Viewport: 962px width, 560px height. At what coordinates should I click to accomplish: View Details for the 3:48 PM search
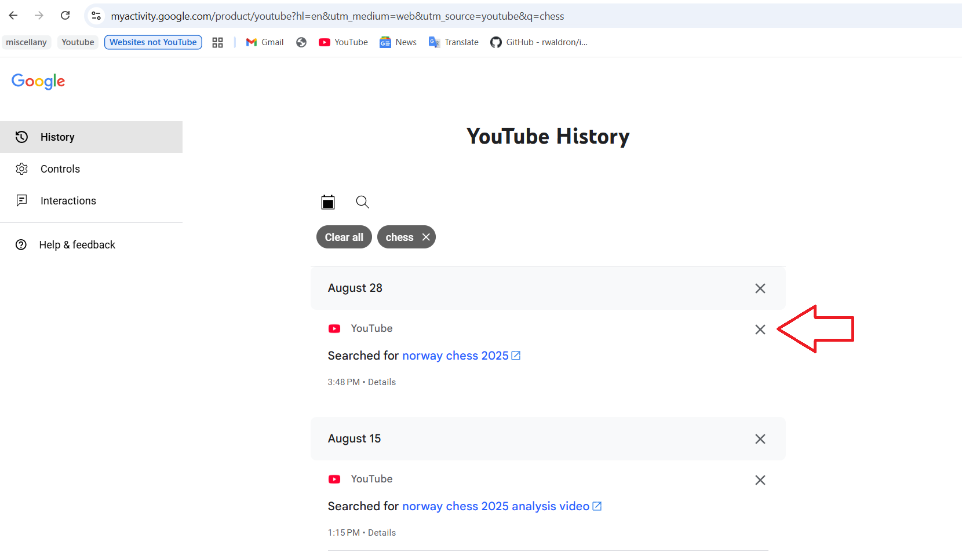(382, 382)
